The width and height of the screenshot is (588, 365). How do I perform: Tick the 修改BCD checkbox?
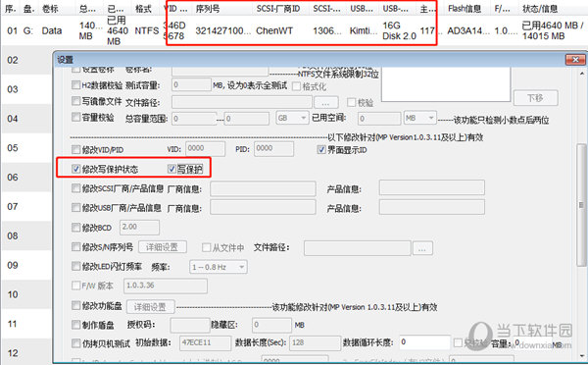(x=76, y=228)
